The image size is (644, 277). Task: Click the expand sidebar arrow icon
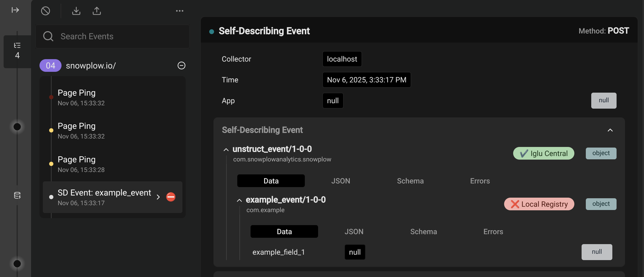coord(15,10)
